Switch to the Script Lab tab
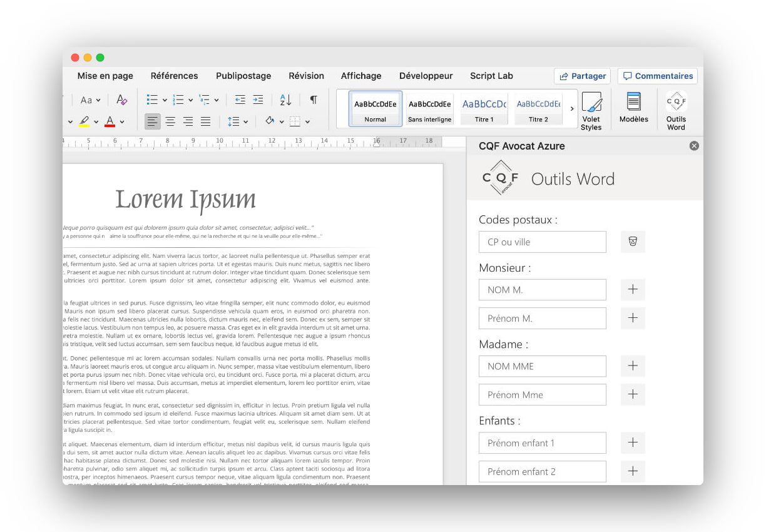This screenshot has width=766, height=532. (491, 76)
